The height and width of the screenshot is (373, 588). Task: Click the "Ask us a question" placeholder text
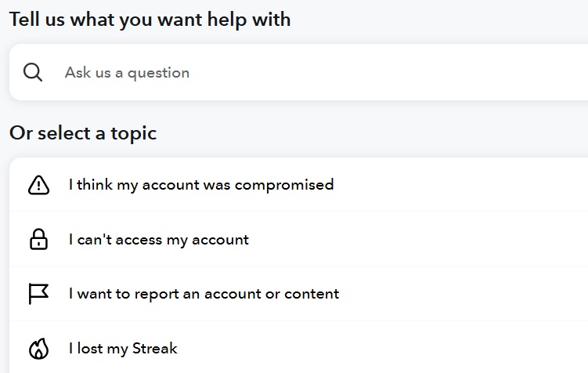tap(127, 72)
